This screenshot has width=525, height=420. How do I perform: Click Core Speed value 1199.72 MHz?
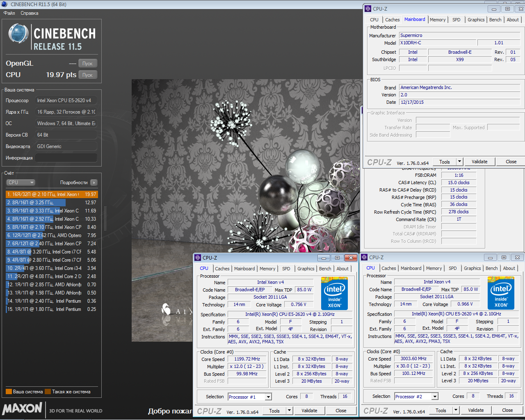pyautogui.click(x=247, y=359)
